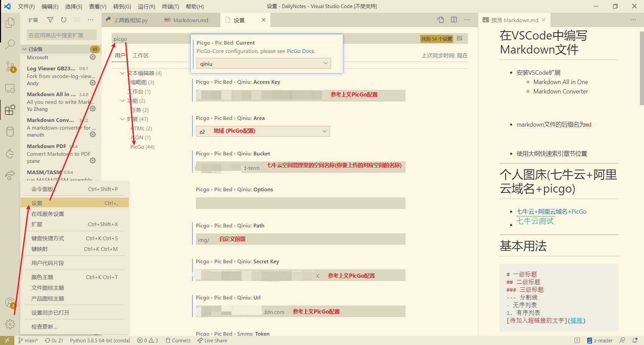Viewport: 644px width, 345px height.
Task: Open the notifications bell in status bar
Action: 635,341
